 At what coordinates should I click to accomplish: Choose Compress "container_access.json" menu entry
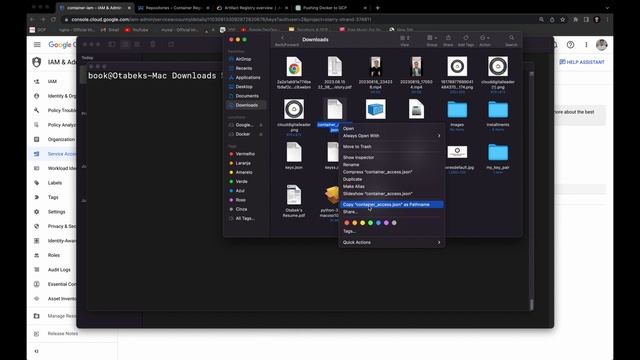tap(391, 172)
